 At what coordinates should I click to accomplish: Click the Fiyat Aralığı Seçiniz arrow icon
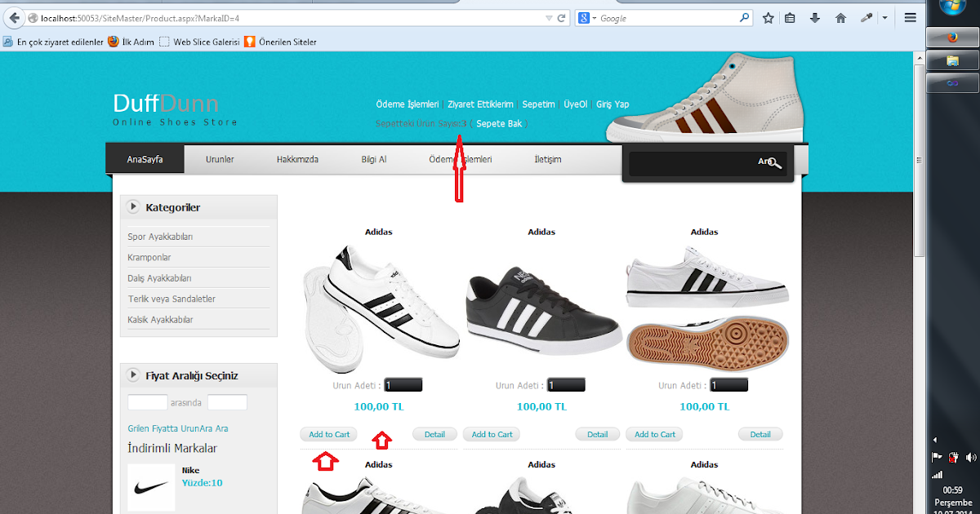133,375
